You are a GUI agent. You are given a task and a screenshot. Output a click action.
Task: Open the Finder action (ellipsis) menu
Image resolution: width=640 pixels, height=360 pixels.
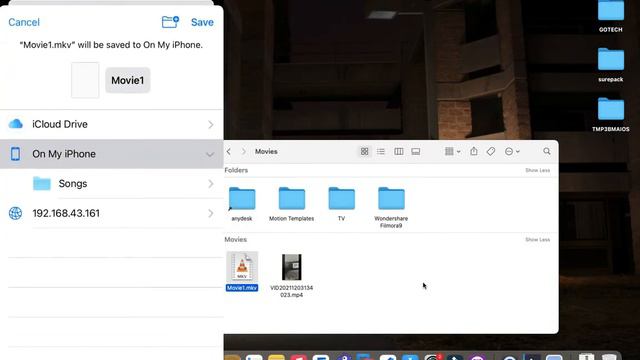pyautogui.click(x=512, y=151)
